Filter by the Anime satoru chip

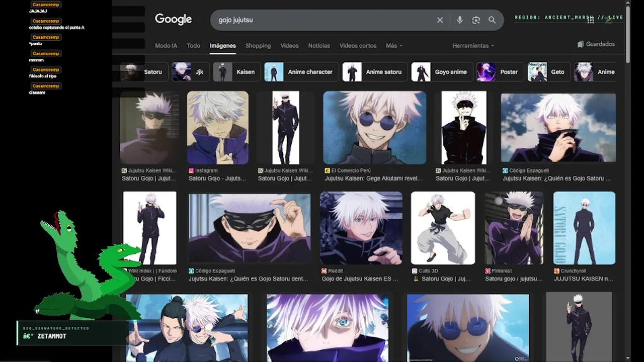[x=374, y=72]
